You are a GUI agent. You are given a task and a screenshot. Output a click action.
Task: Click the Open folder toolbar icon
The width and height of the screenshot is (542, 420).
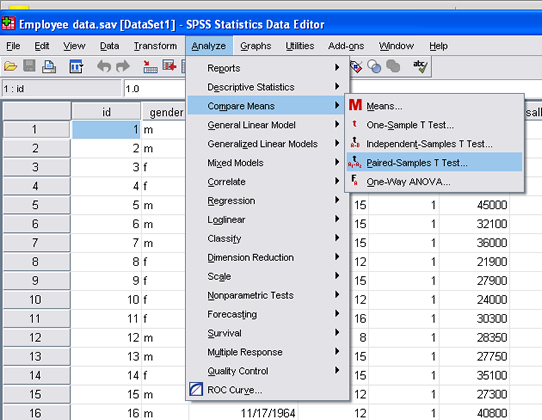point(10,66)
